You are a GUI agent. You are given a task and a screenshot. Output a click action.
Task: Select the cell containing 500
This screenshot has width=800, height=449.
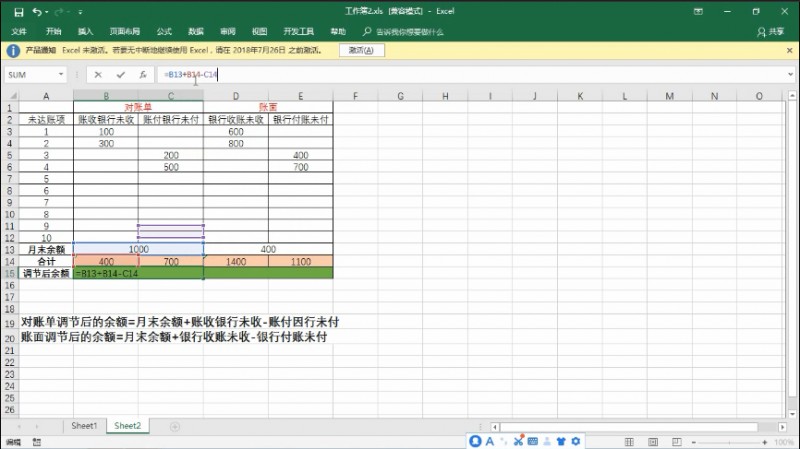coord(171,167)
